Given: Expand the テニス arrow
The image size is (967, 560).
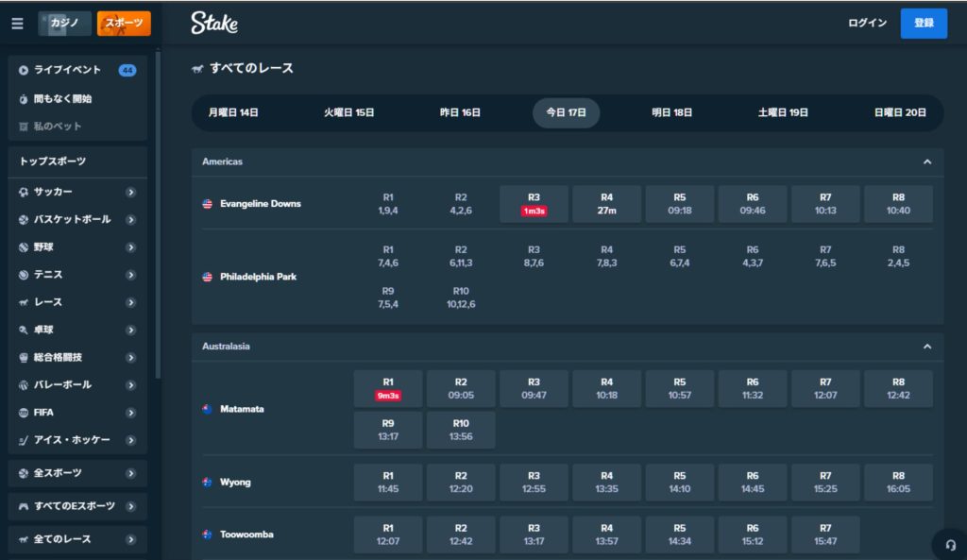Looking at the screenshot, I should click(x=130, y=275).
